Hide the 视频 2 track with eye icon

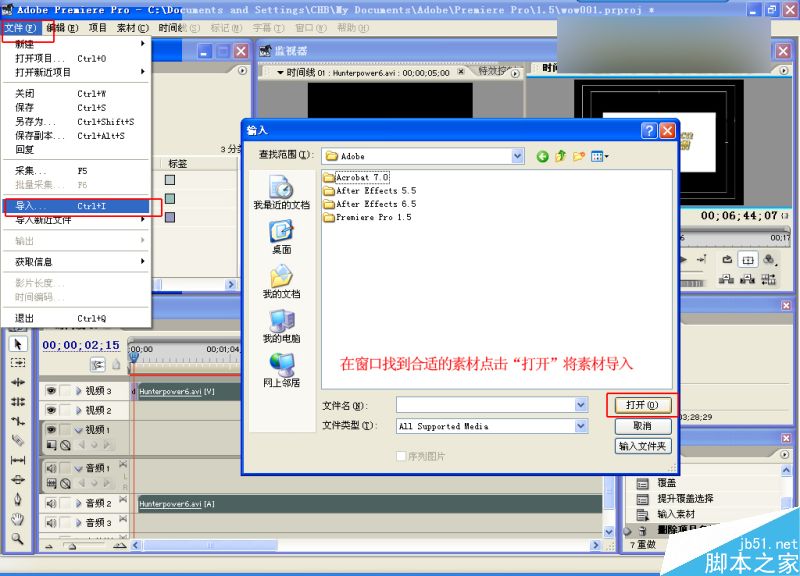point(51,410)
